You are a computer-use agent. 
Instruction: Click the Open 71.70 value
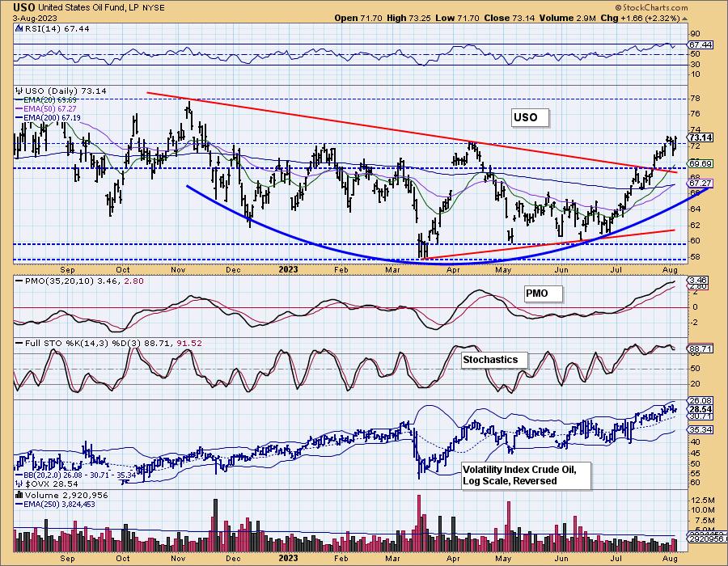[358, 18]
